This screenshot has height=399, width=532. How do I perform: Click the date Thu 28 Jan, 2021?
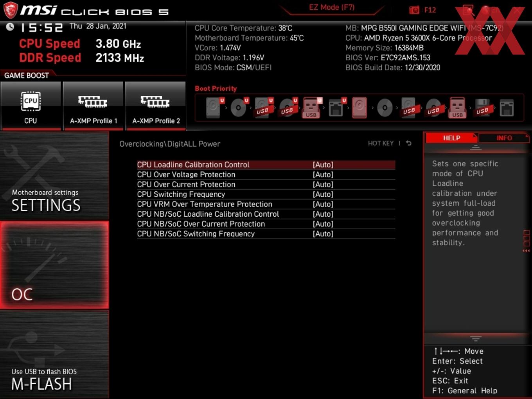(98, 26)
